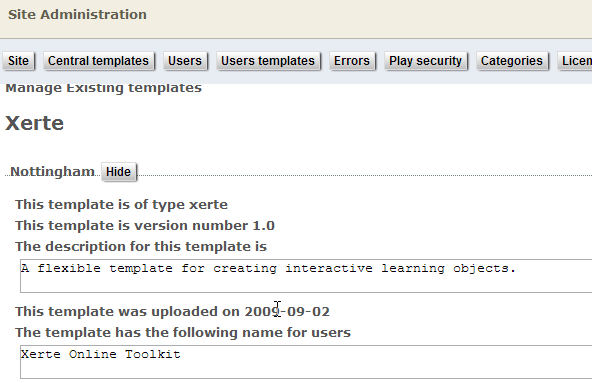592x383 pixels.
Task: Click 'Manage Existing templates' heading
Action: [x=103, y=88]
